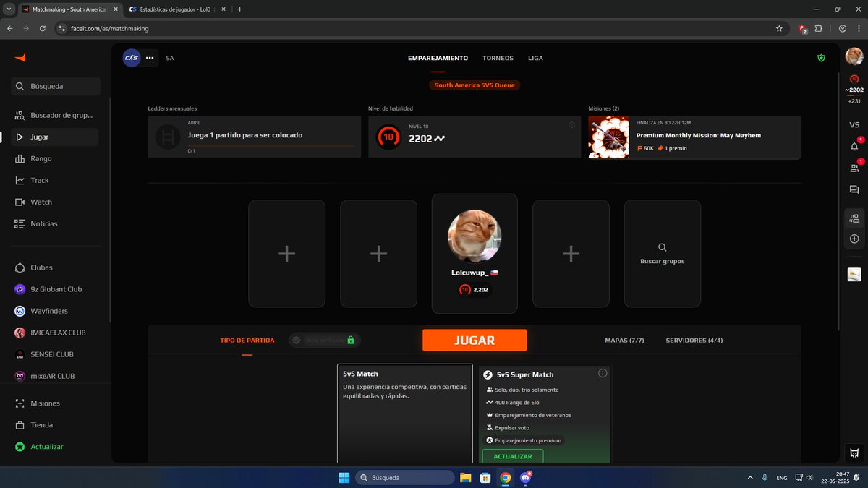Open the chat messages icon
This screenshot has height=488, width=868.
coord(854,189)
